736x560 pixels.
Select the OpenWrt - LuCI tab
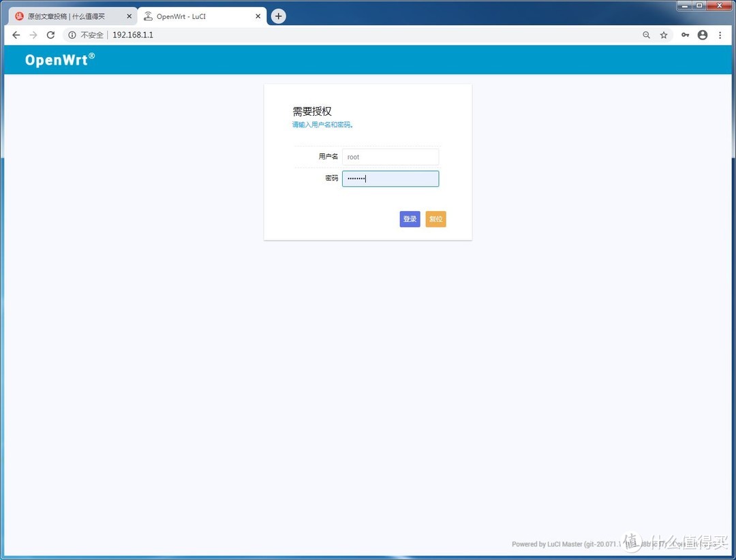[202, 16]
